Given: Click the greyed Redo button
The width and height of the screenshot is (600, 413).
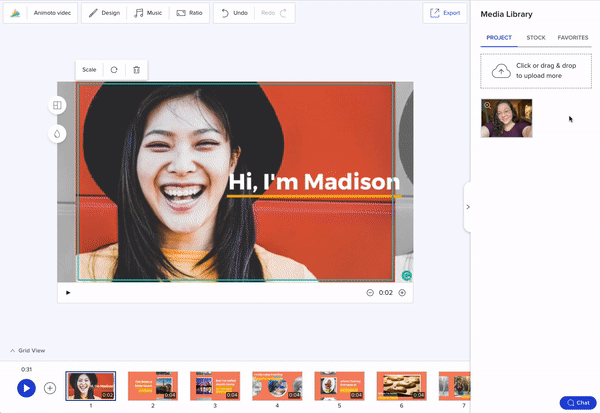Looking at the screenshot, I should tap(274, 13).
